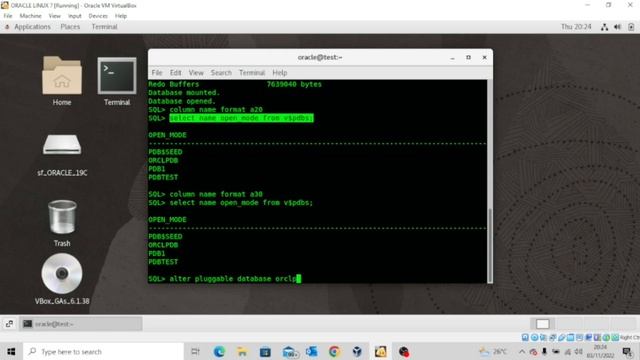
Task: Click the Windows taskbar clock and date
Action: click(x=601, y=351)
